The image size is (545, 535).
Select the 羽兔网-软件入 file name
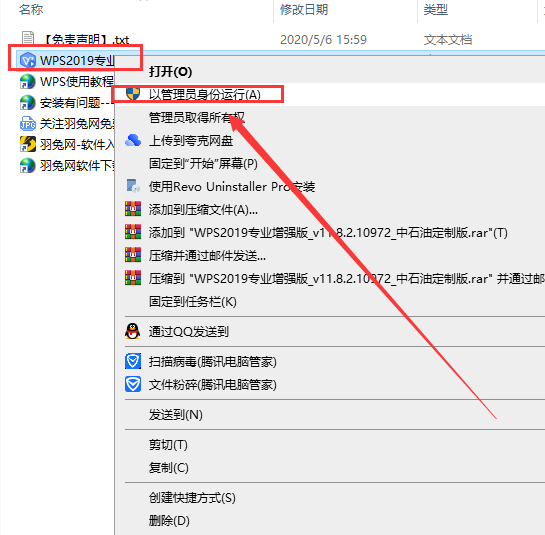77,144
